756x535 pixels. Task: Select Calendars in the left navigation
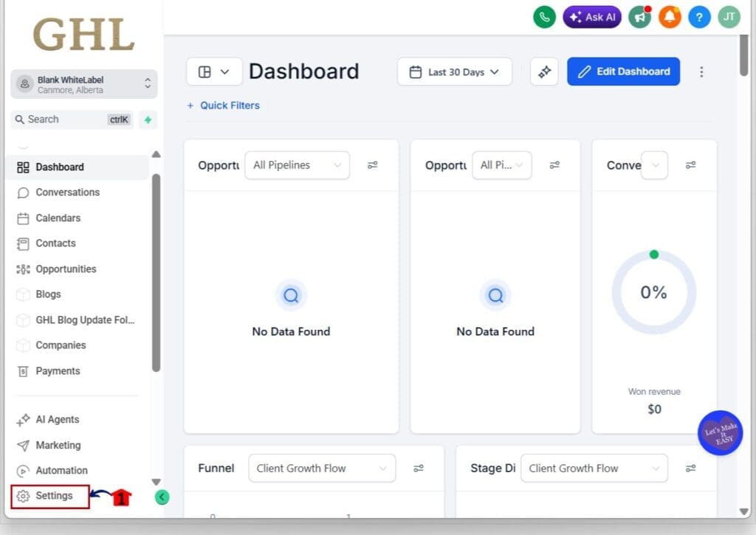pyautogui.click(x=59, y=218)
